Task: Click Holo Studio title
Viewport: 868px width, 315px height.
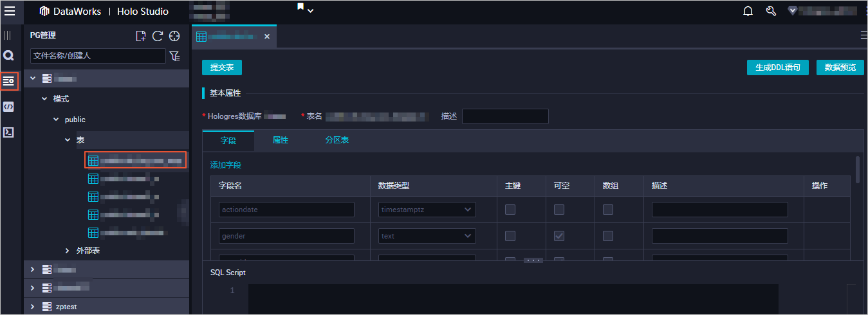Action: (x=143, y=11)
